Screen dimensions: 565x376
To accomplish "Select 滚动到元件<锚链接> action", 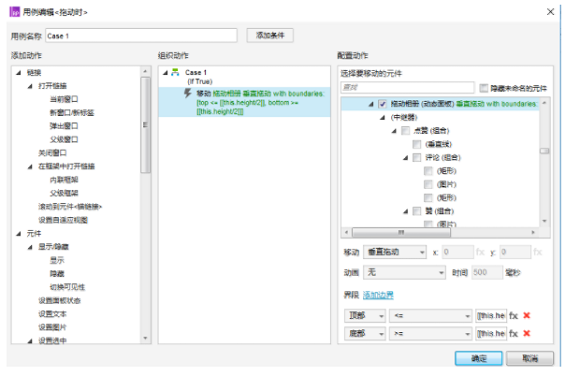I will 70,207.
